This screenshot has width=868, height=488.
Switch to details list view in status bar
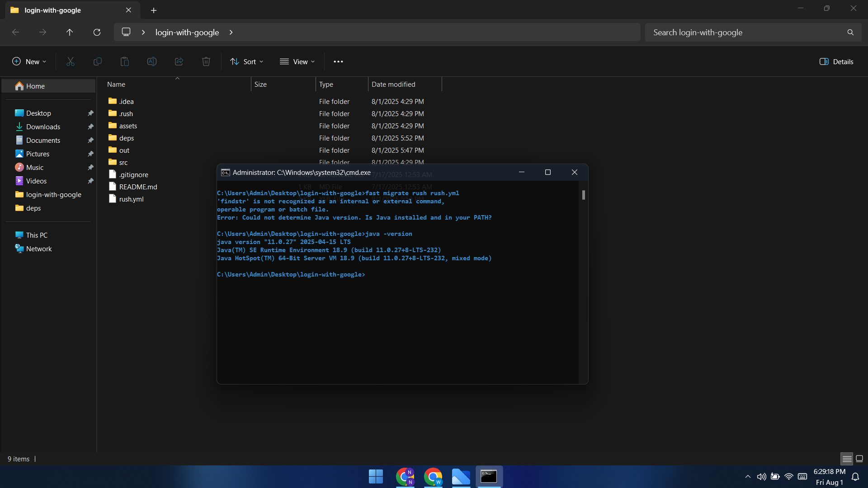847,459
